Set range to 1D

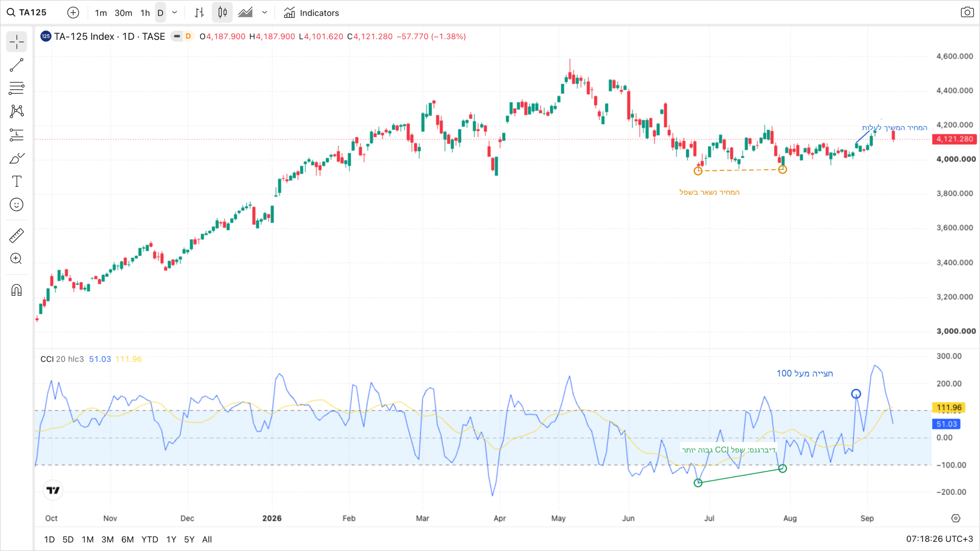pos(49,539)
